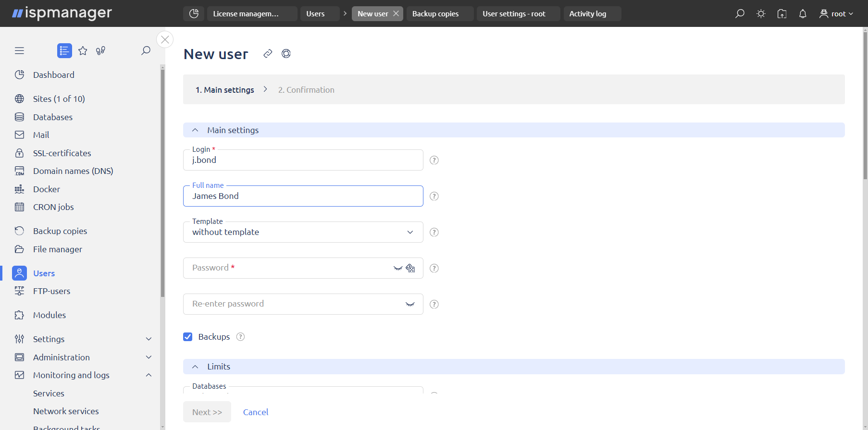Open the dashboard tab icon in top bar

pos(194,14)
